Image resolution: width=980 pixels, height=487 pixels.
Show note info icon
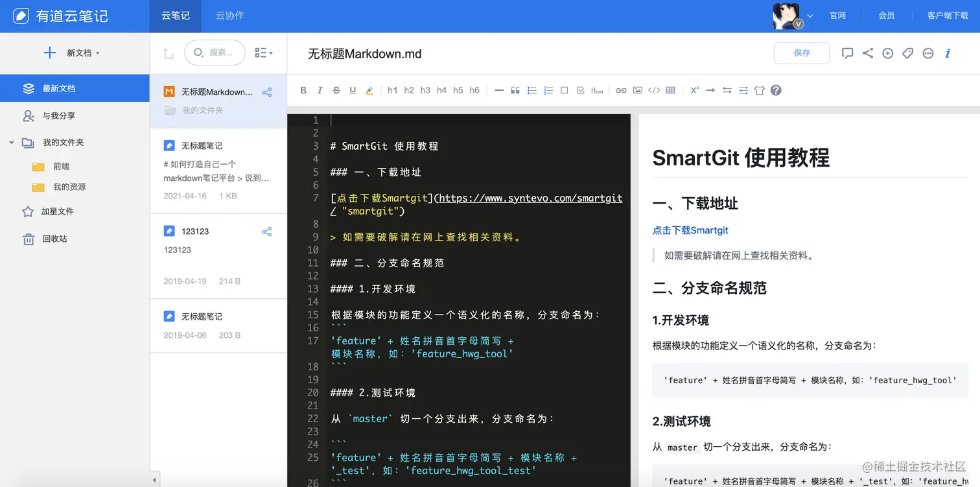948,53
